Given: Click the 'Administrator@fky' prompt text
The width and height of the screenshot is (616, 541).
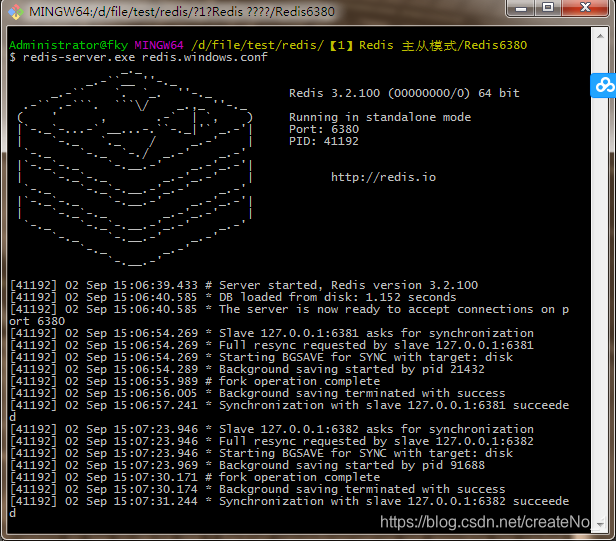Looking at the screenshot, I should tap(68, 45).
